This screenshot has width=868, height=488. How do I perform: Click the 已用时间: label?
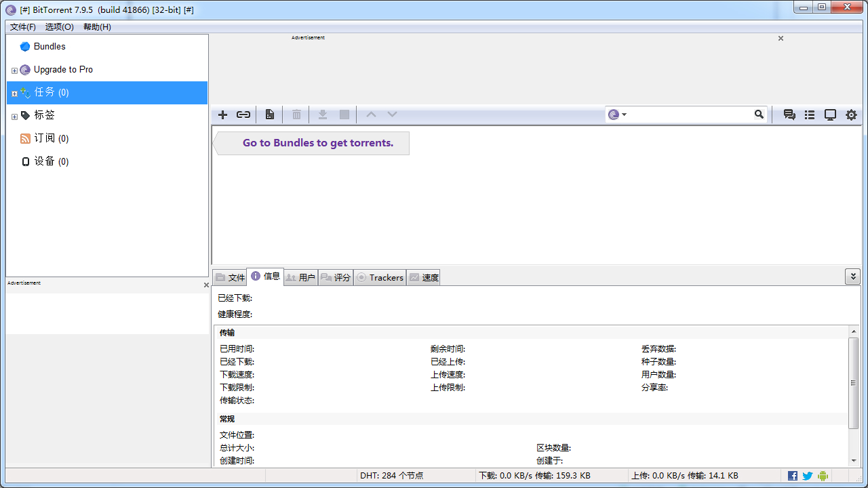237,349
